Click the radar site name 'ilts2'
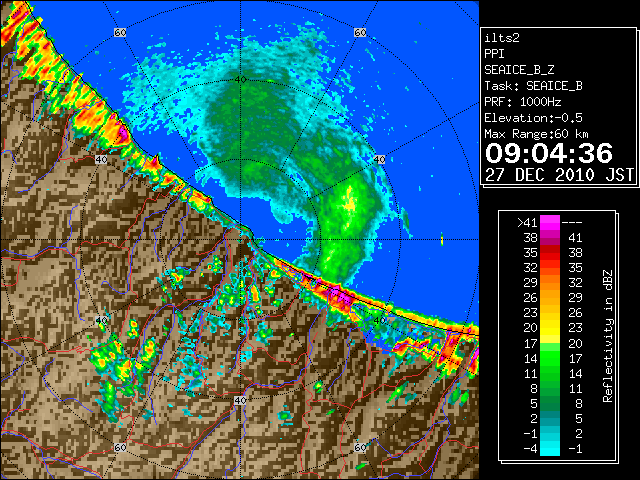The width and height of the screenshot is (640, 480). (x=502, y=38)
